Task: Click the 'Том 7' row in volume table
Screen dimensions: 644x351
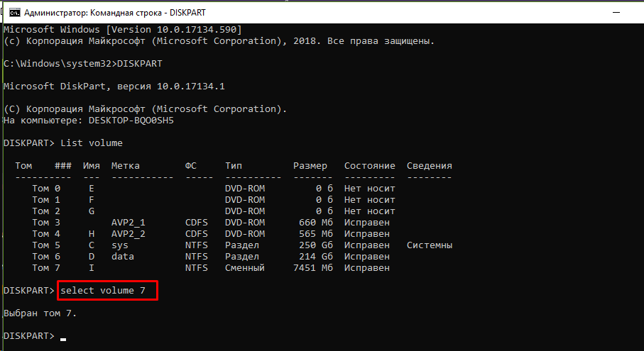Action: tap(46, 268)
